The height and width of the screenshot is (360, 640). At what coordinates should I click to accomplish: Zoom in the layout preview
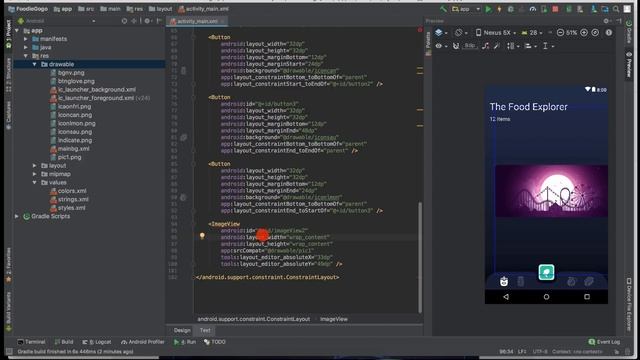[x=584, y=33]
